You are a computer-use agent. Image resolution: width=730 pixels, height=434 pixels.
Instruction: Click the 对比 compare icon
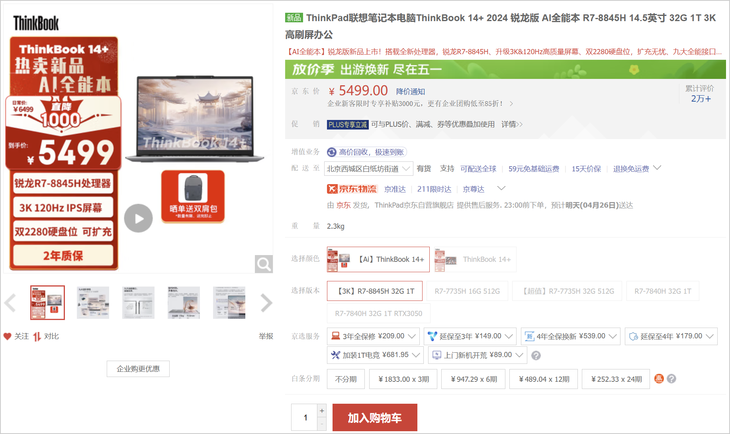tap(37, 336)
